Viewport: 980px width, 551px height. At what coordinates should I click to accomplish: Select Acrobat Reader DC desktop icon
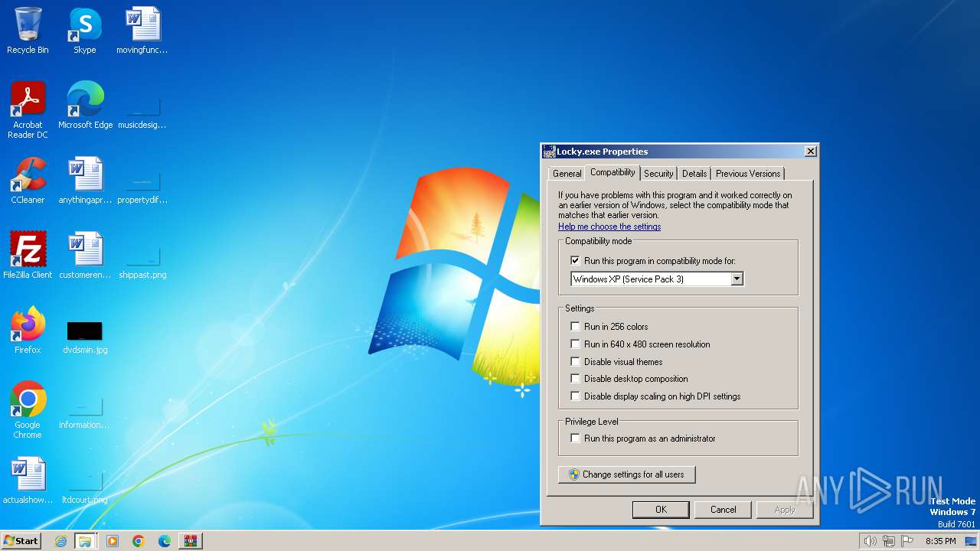(x=28, y=109)
